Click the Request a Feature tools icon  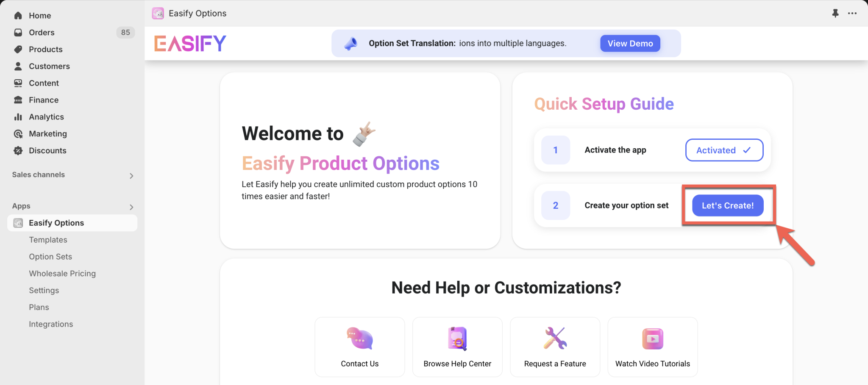click(555, 338)
